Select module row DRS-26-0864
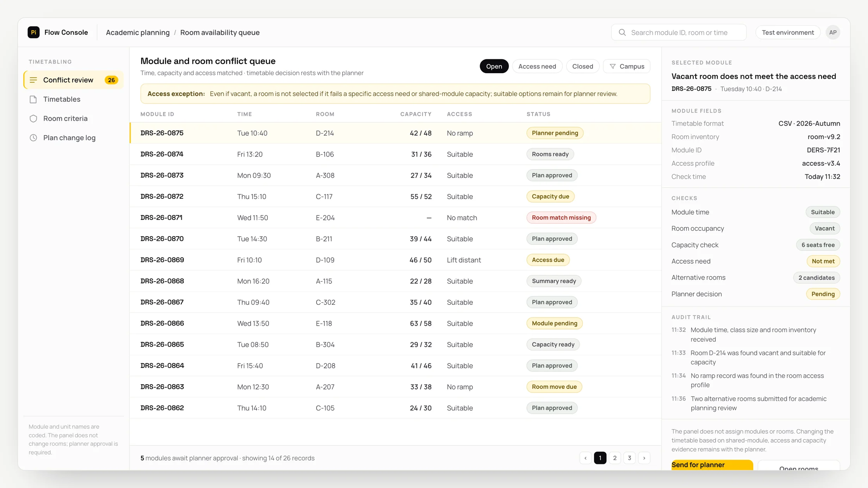The image size is (868, 488). [396, 366]
